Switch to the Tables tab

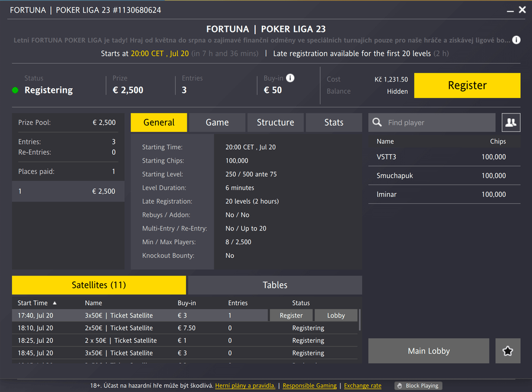click(x=275, y=285)
